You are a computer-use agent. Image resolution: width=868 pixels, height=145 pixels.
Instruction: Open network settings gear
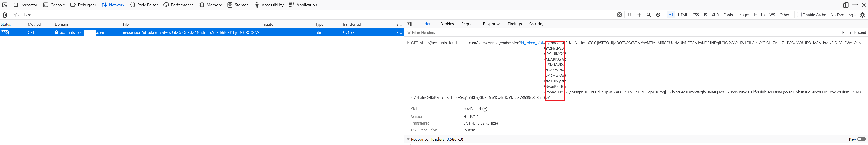point(862,15)
